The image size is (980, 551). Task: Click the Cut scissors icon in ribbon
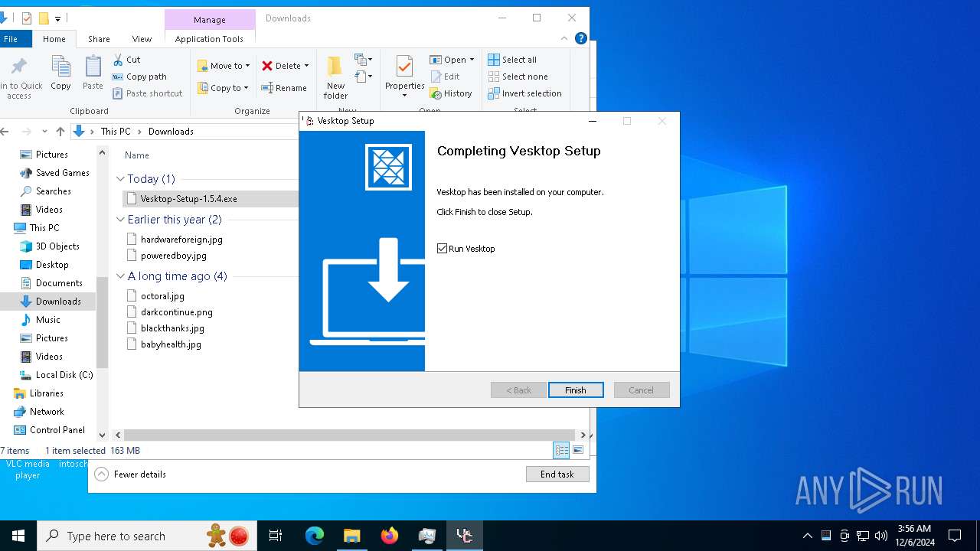(x=119, y=60)
